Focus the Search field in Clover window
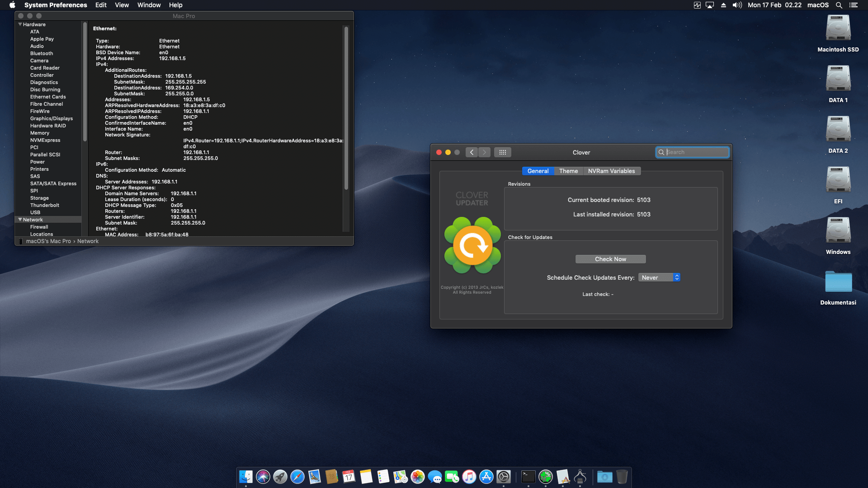The height and width of the screenshot is (488, 868). [693, 152]
